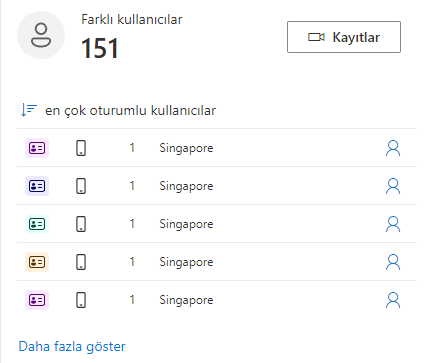Select purple ID card icon above Daha fazla göster

click(37, 300)
